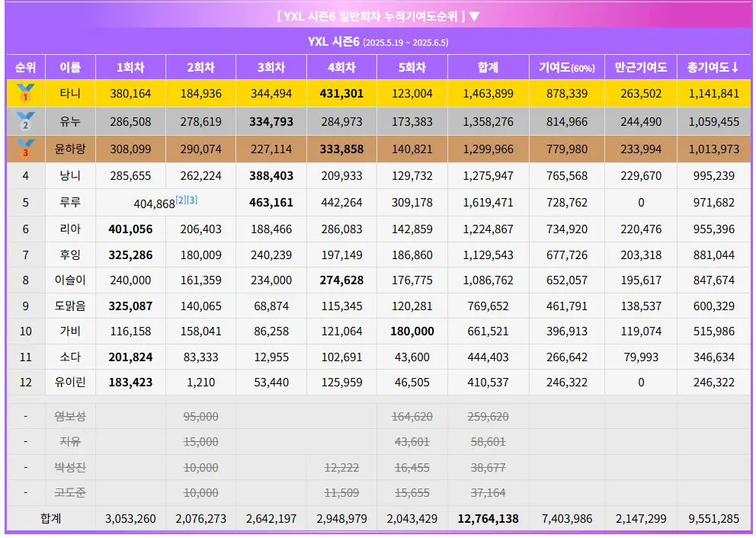Click the 순위 column header
Viewport: 756px width, 538px height.
coord(26,68)
